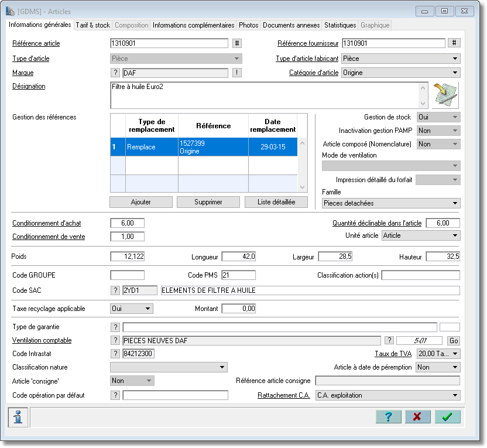Click the Hauteur field with 32,5
This screenshot has width=487, height=448.
pyautogui.click(x=443, y=257)
